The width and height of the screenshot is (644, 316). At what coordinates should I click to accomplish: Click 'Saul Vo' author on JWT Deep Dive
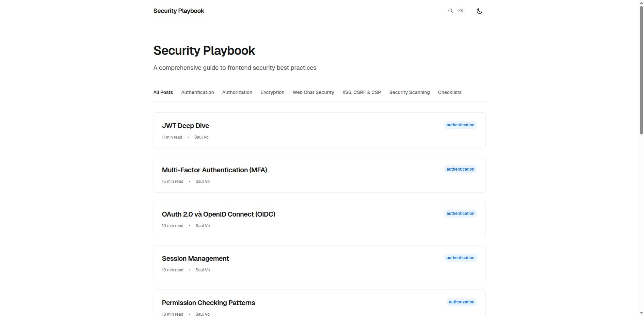click(202, 137)
